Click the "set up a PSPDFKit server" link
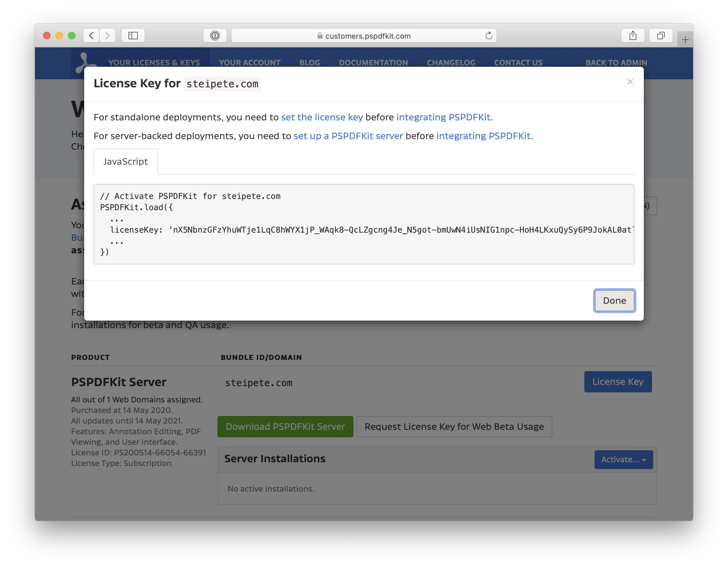 click(348, 136)
